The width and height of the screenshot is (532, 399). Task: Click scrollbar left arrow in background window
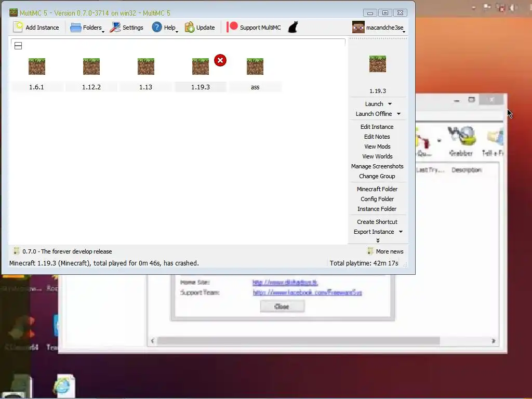pyautogui.click(x=152, y=341)
